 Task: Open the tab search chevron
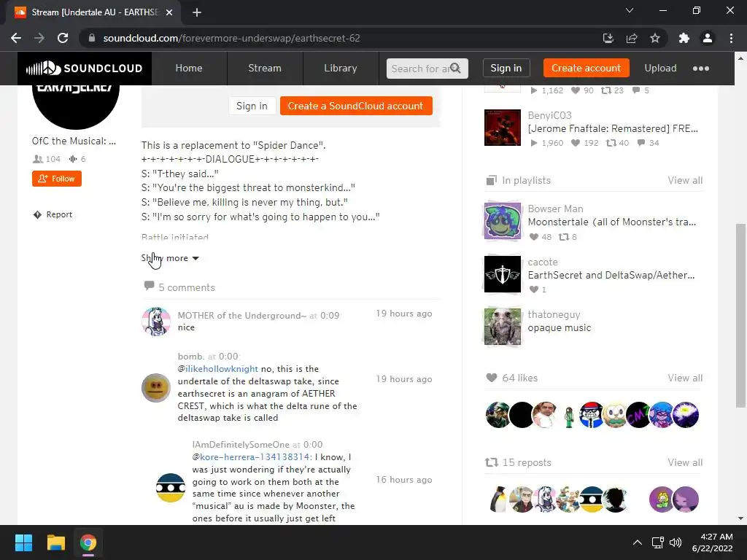[x=630, y=10]
